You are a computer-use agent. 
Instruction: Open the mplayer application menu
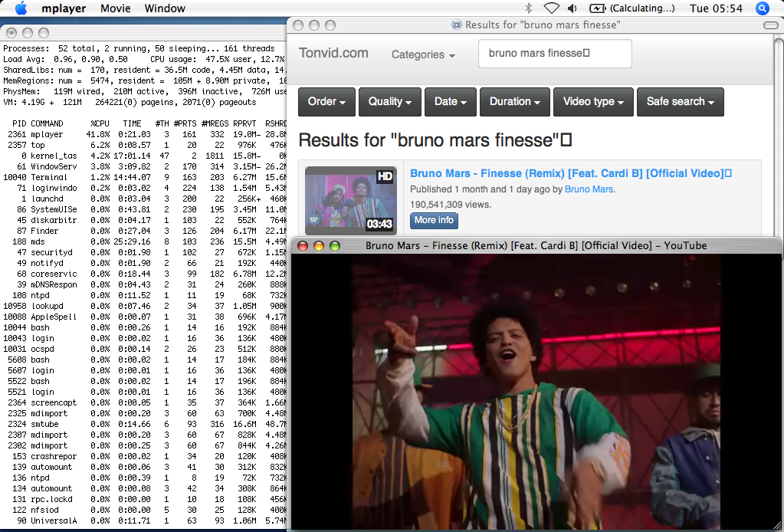pyautogui.click(x=64, y=8)
